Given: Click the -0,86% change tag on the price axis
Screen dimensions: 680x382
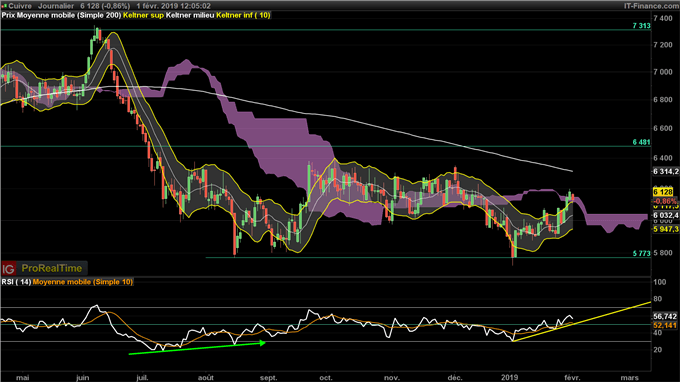Looking at the screenshot, I should click(665, 201).
